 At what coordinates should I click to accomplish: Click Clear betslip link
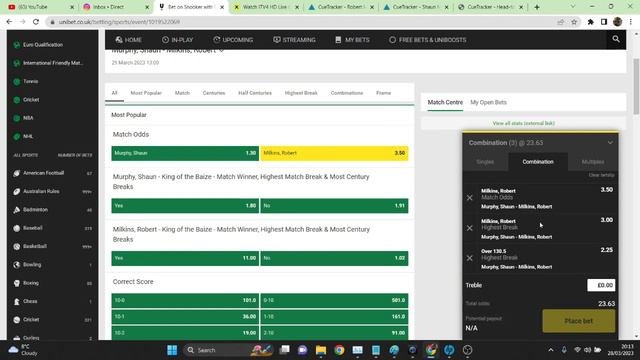pyautogui.click(x=601, y=175)
